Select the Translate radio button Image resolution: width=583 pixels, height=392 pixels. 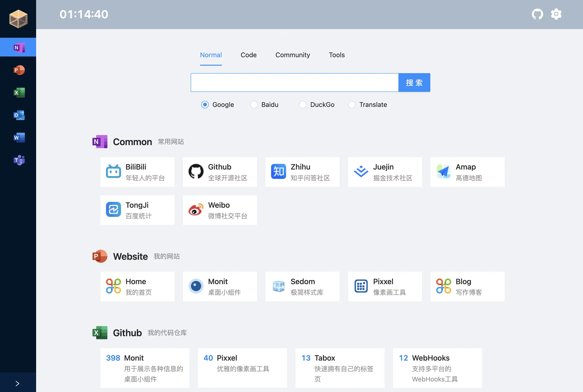pyautogui.click(x=352, y=105)
